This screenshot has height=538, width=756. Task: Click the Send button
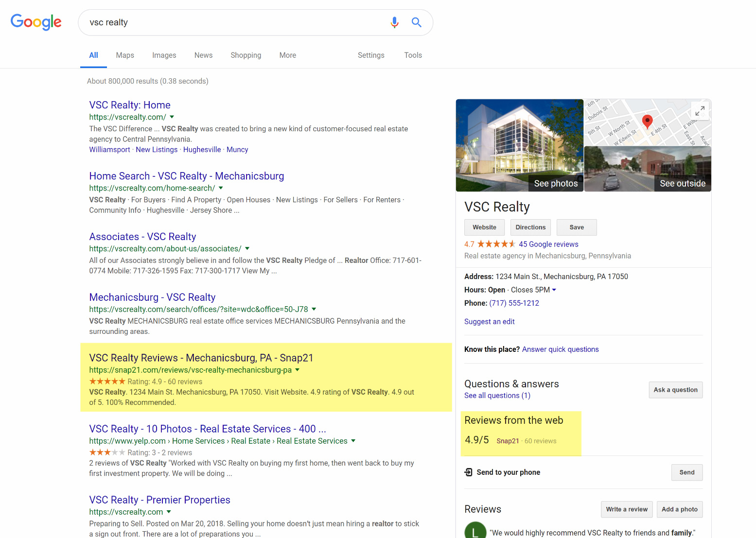click(687, 472)
